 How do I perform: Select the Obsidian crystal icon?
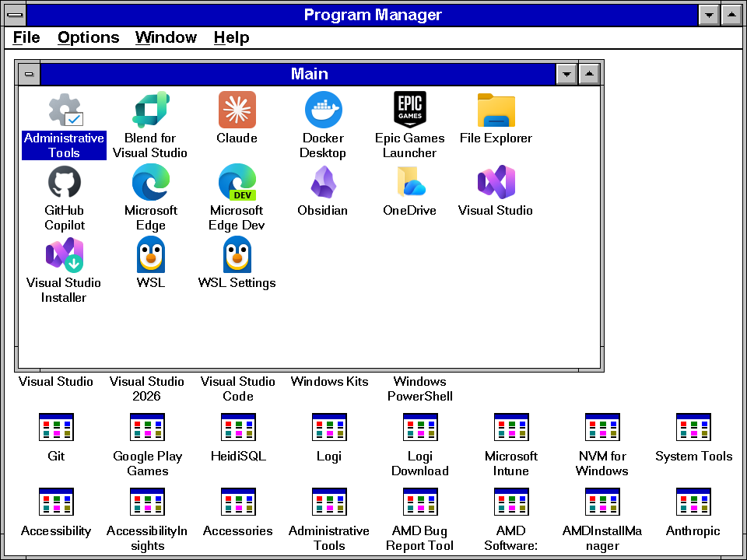click(x=324, y=182)
